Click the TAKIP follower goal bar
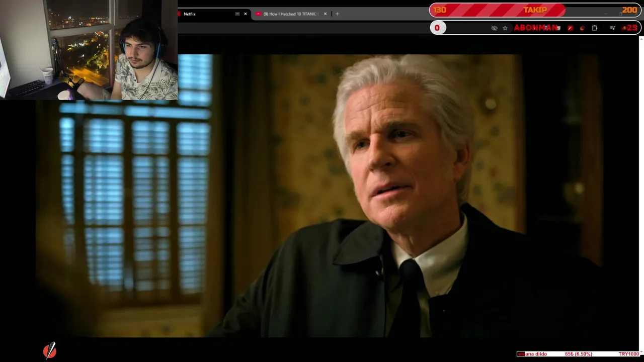 [x=535, y=10]
